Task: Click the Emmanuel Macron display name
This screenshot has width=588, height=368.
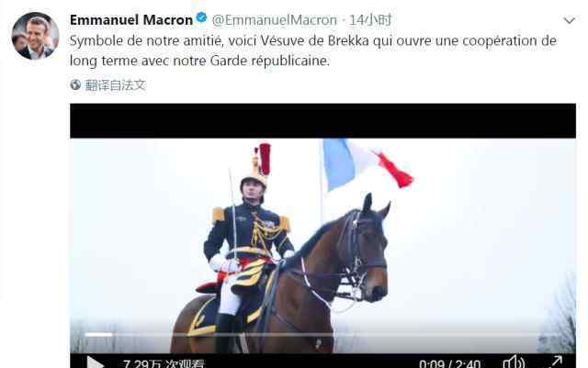Action: [131, 19]
